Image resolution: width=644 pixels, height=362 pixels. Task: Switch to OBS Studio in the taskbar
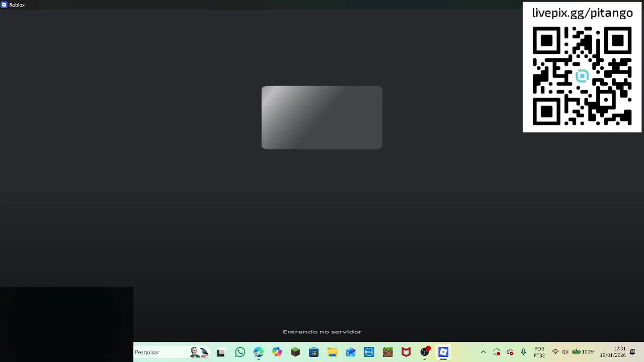coord(425,352)
